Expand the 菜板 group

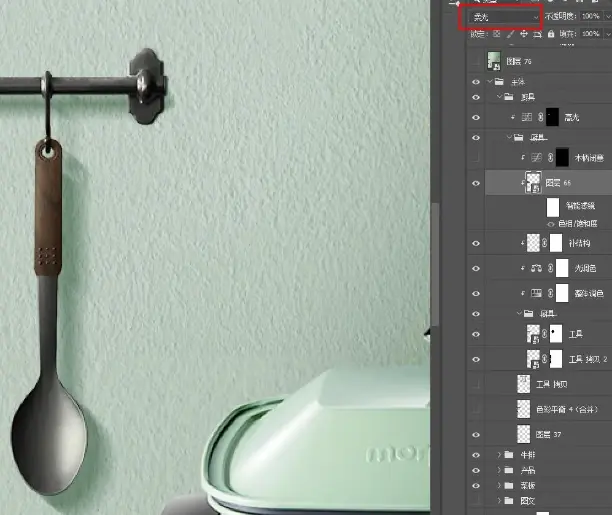pyautogui.click(x=499, y=485)
